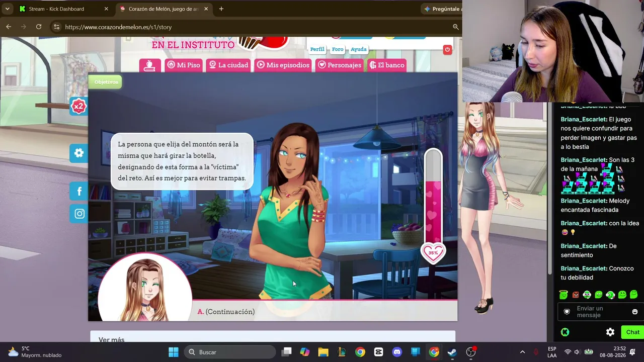Open the apple-and-book story tab
This screenshot has height=362, width=644.
pyautogui.click(x=149, y=65)
